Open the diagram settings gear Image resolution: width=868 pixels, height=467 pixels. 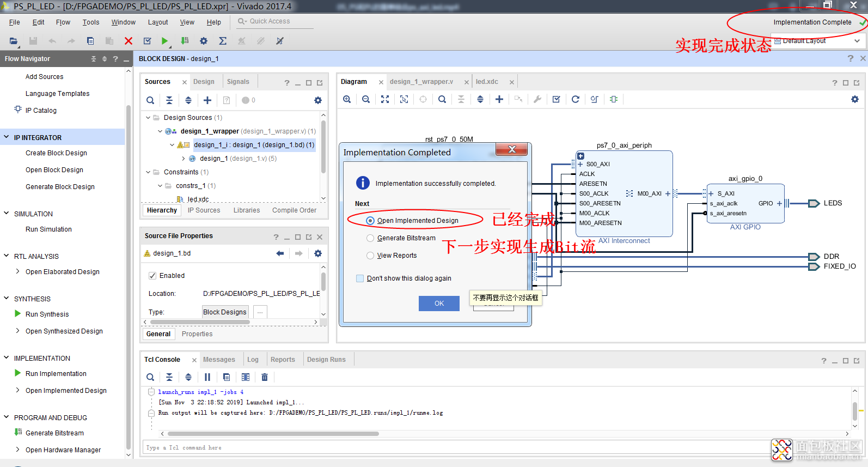point(855,99)
